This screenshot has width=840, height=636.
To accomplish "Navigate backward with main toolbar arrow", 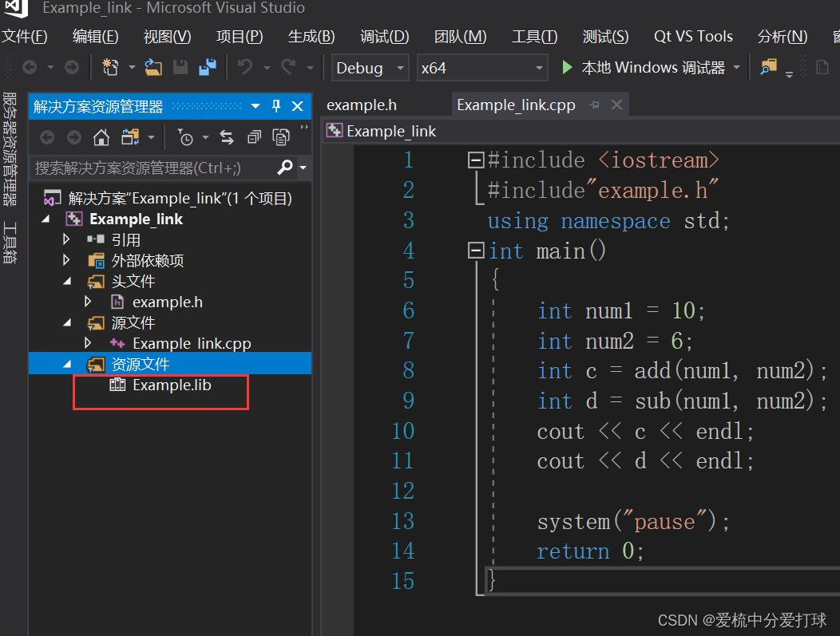I will (x=30, y=68).
